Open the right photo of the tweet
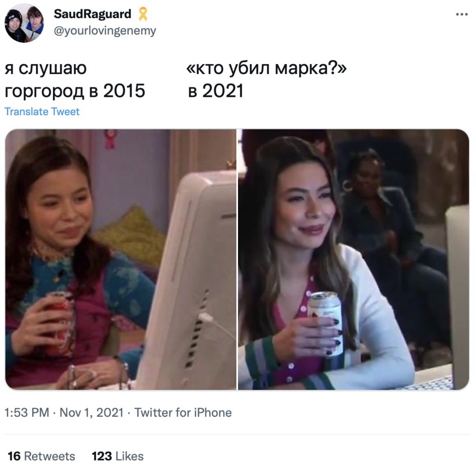This screenshot has height=469, width=476. coord(353,260)
